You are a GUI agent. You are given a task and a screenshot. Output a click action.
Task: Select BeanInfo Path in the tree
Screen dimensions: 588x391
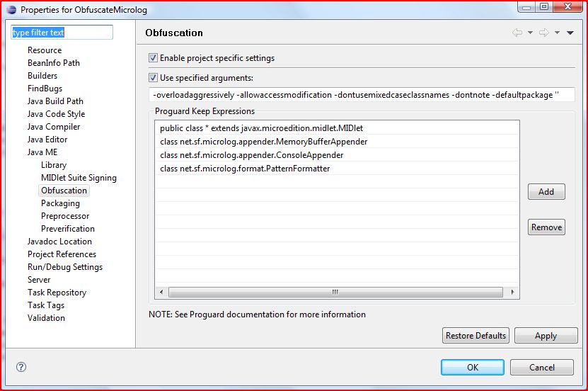point(54,62)
